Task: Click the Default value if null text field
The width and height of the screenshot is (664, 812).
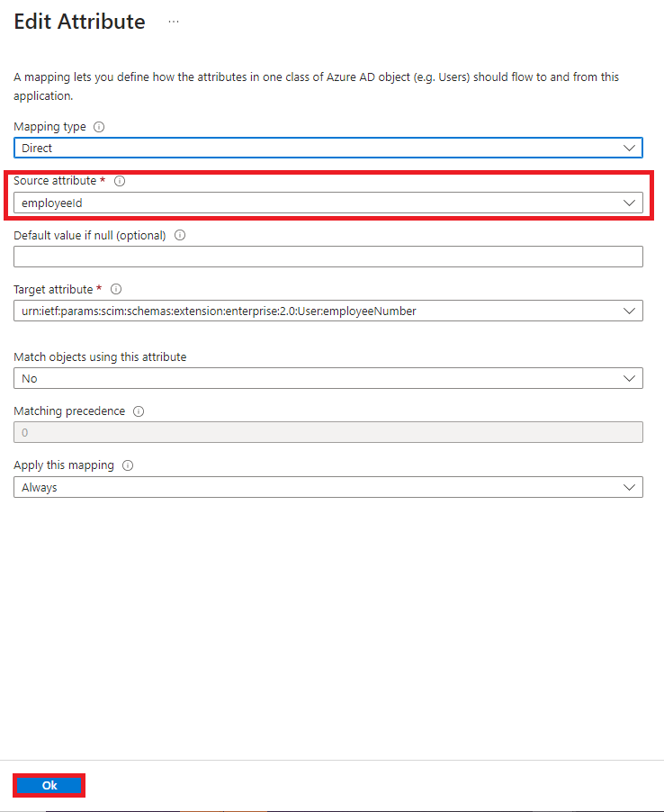Action: tap(328, 257)
